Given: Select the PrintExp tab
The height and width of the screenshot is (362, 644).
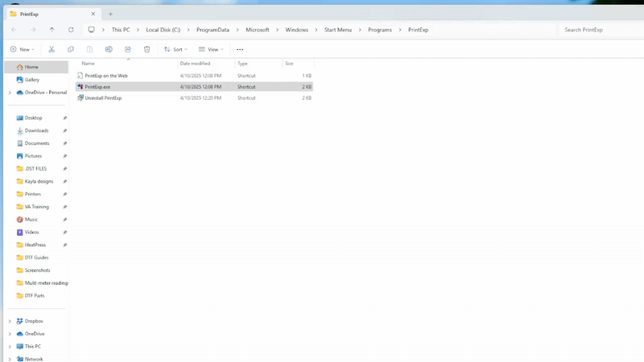Looking at the screenshot, I should tap(52, 14).
